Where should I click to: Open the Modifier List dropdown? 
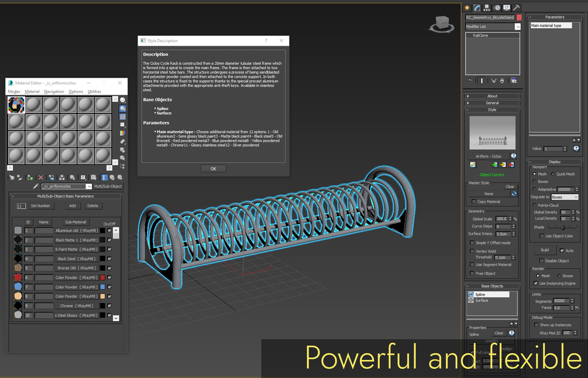pos(518,26)
